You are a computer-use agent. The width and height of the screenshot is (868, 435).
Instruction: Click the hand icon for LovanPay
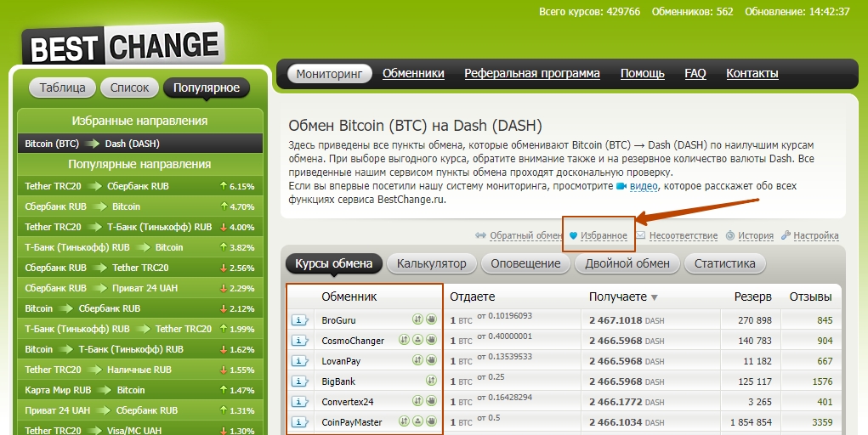431,360
